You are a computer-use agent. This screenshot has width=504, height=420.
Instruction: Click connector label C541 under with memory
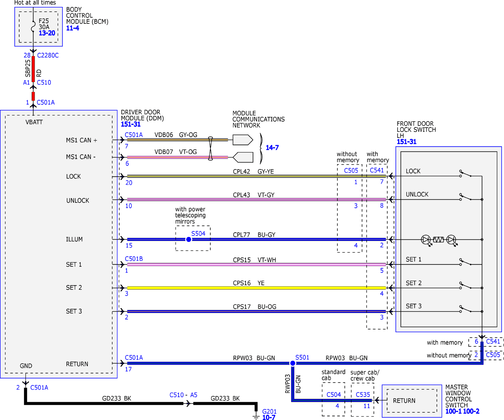pyautogui.click(x=377, y=170)
